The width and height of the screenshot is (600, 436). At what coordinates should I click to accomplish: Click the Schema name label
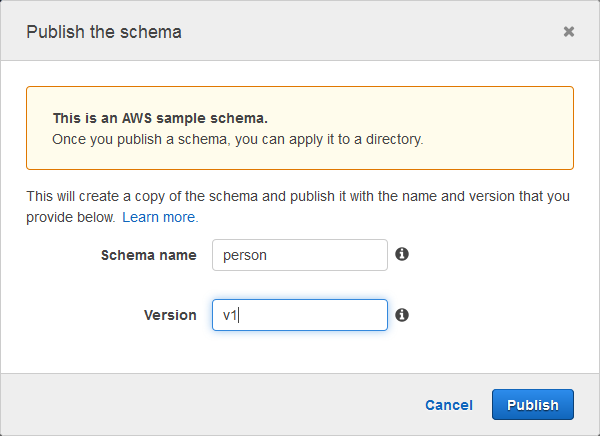(x=149, y=255)
